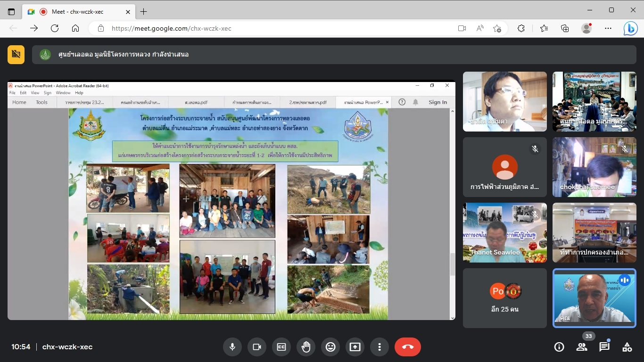
Task: Toggle closed captions button
Action: pos(281,347)
